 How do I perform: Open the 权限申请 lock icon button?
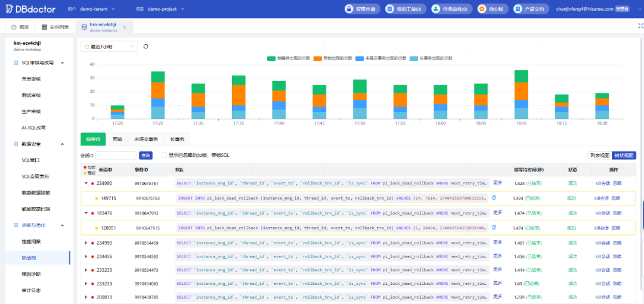[363, 9]
